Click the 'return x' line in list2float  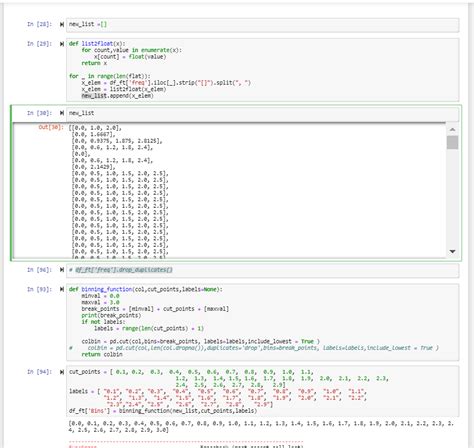click(94, 63)
